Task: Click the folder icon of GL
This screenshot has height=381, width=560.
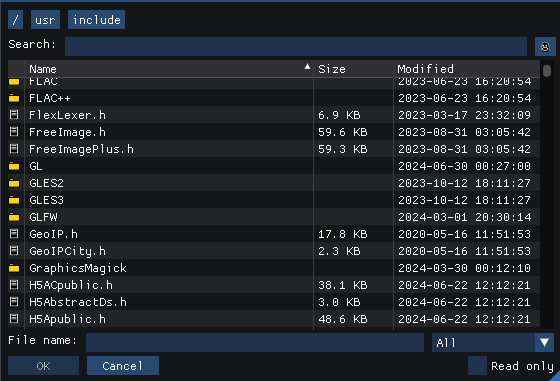Action: click(x=14, y=166)
